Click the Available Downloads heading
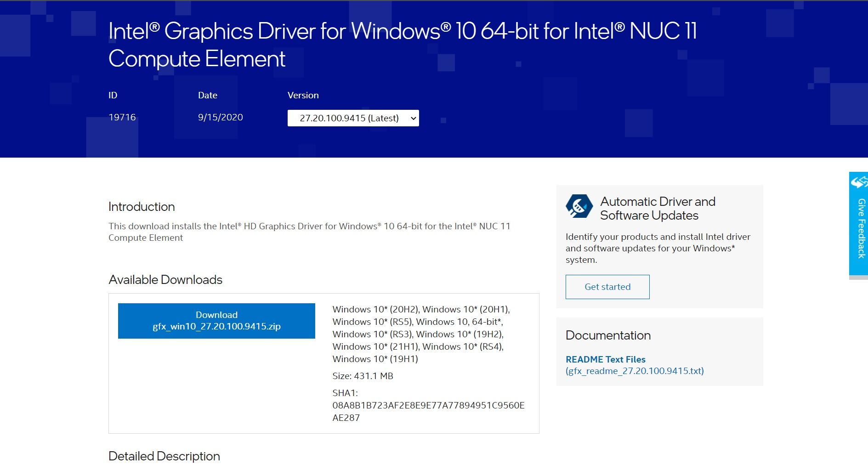The image size is (868, 465). click(x=165, y=279)
